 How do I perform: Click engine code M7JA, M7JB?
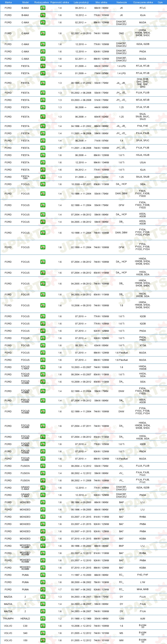point(143,100)
